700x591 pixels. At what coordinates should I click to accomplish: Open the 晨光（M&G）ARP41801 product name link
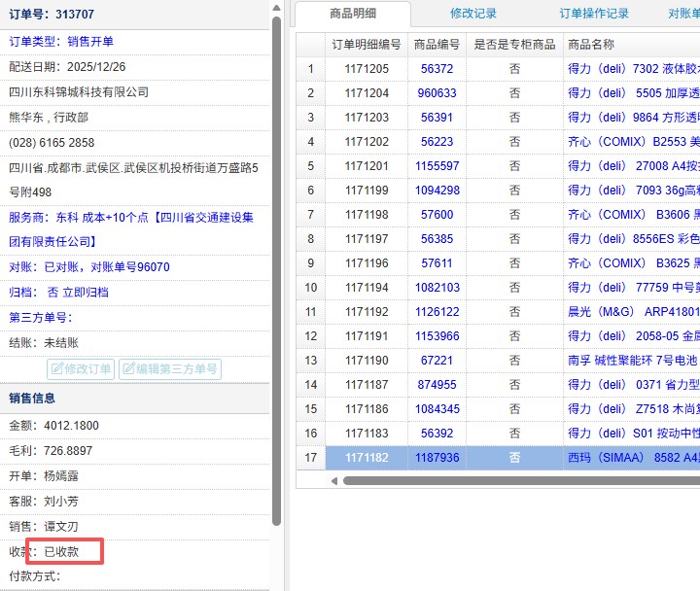click(633, 312)
